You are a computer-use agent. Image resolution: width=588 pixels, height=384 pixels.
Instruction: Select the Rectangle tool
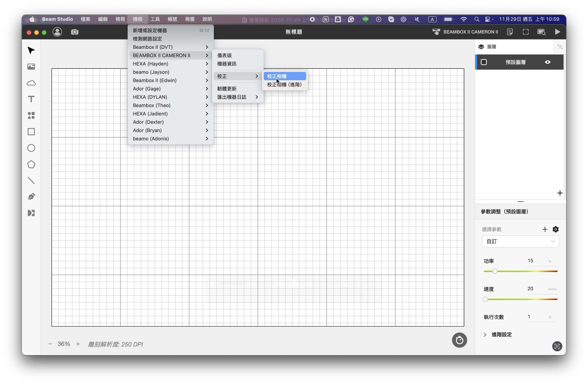click(x=31, y=132)
